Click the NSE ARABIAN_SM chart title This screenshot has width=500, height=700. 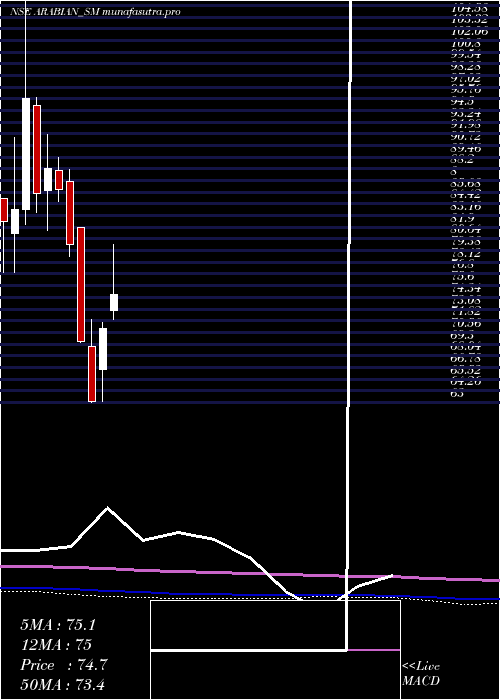pyautogui.click(x=96, y=12)
